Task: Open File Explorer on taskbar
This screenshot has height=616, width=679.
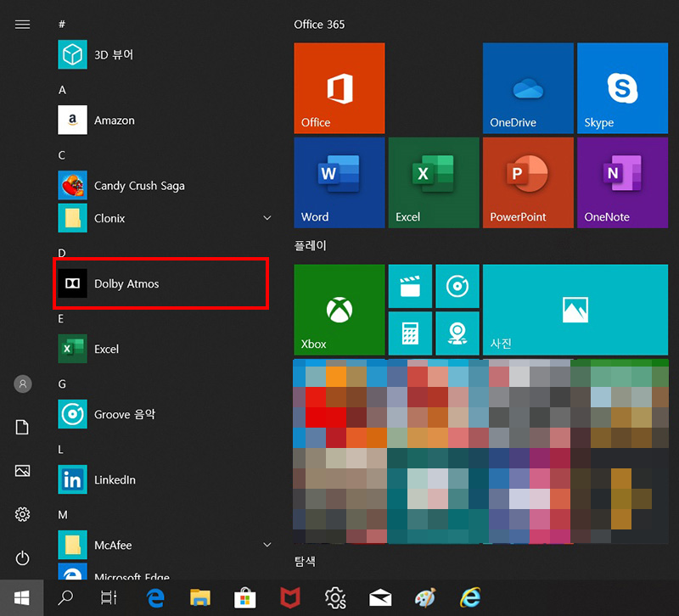Action: (x=200, y=598)
